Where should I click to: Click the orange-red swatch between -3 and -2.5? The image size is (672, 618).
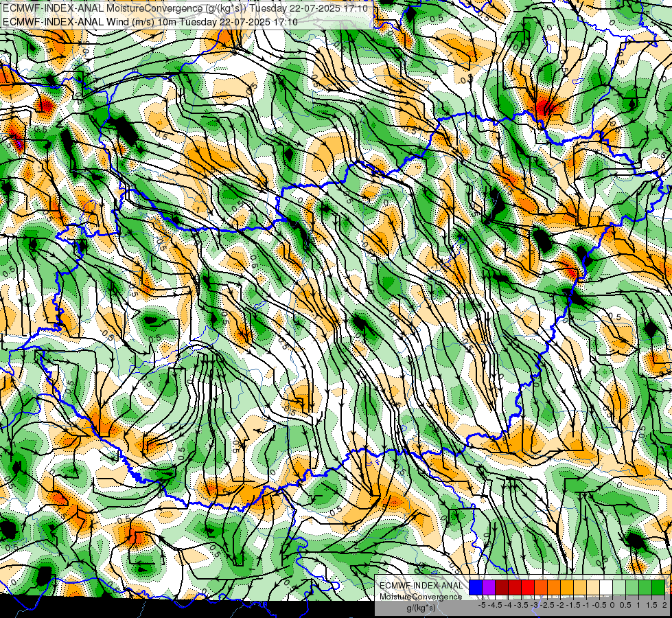click(541, 588)
